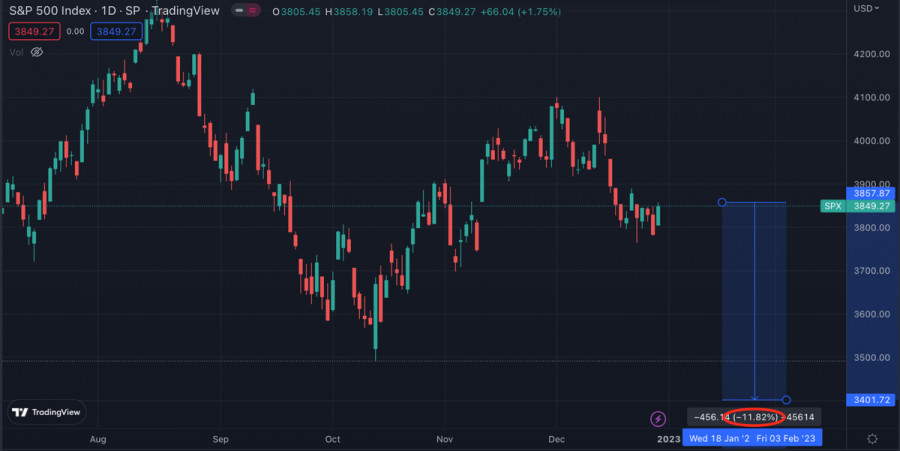Screen dimensions: 900x451
Task: Click the close value C3849.27
Action: 452,11
